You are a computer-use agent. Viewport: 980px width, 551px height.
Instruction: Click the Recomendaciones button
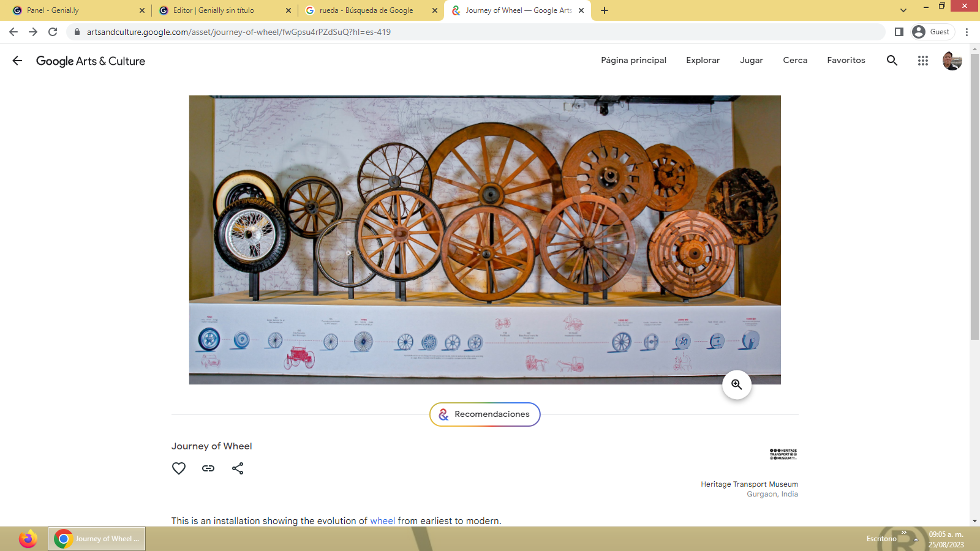[484, 414]
